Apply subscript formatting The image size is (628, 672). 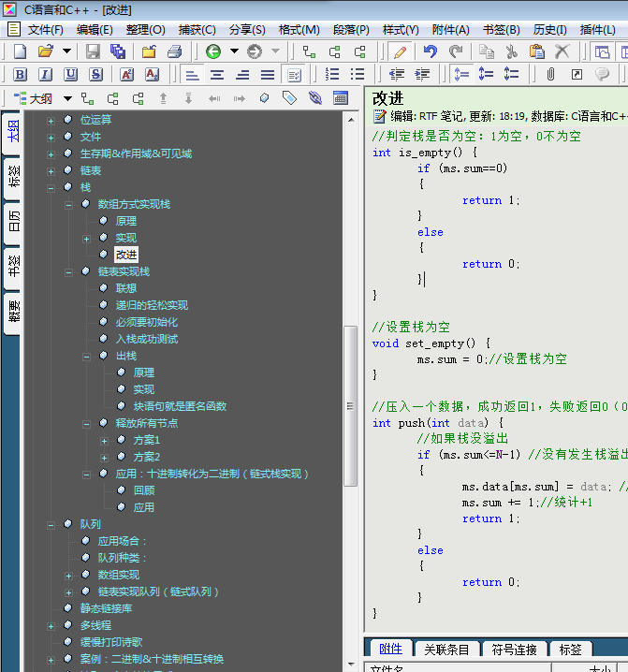coord(152,75)
